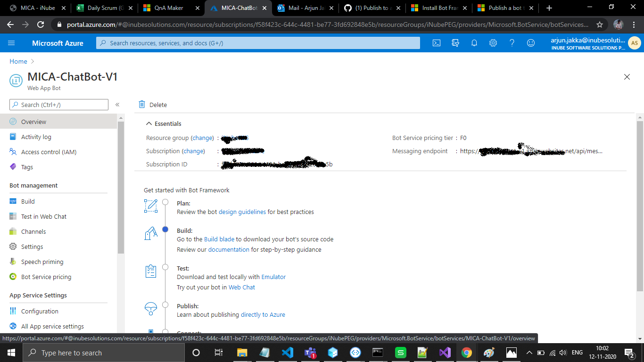Image resolution: width=644 pixels, height=362 pixels.
Task: Open the Tags blade
Action: (28, 167)
